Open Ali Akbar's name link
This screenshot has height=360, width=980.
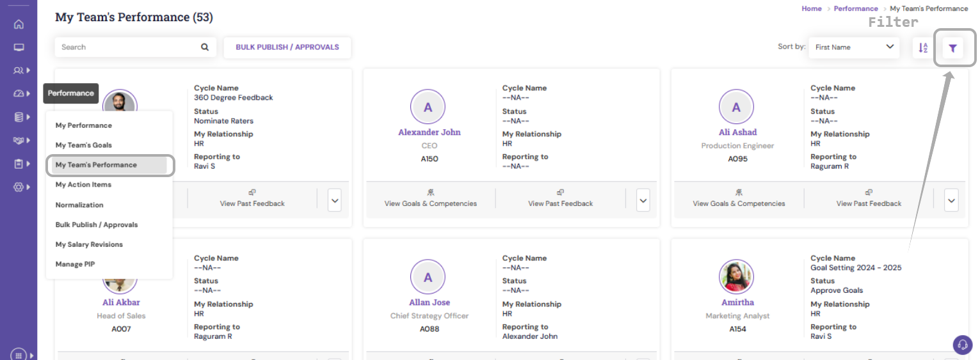point(121,302)
